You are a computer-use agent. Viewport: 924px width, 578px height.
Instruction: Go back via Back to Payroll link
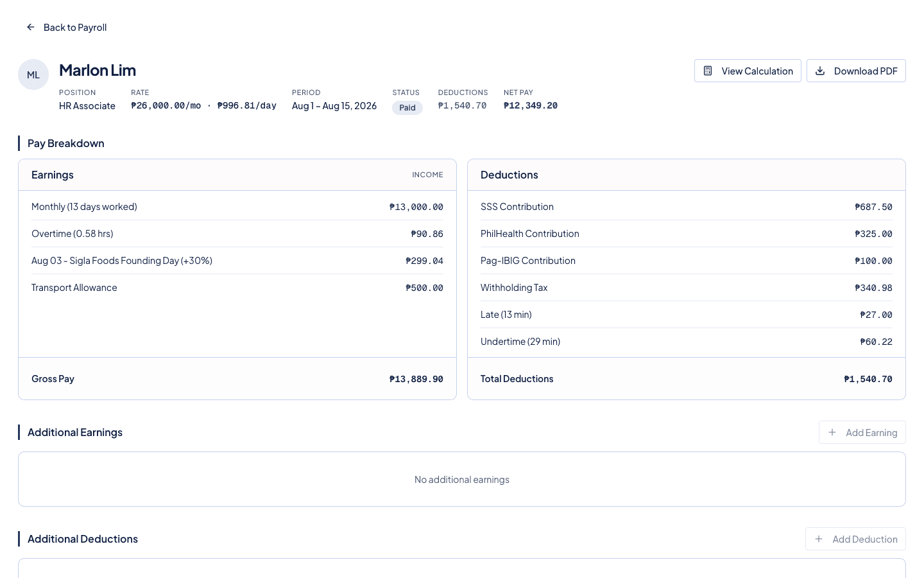pyautogui.click(x=66, y=27)
